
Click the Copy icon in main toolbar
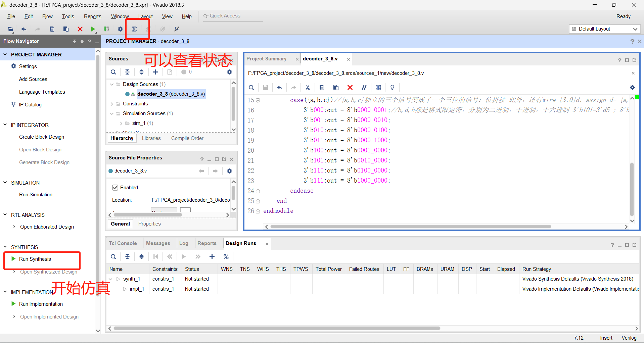point(52,29)
